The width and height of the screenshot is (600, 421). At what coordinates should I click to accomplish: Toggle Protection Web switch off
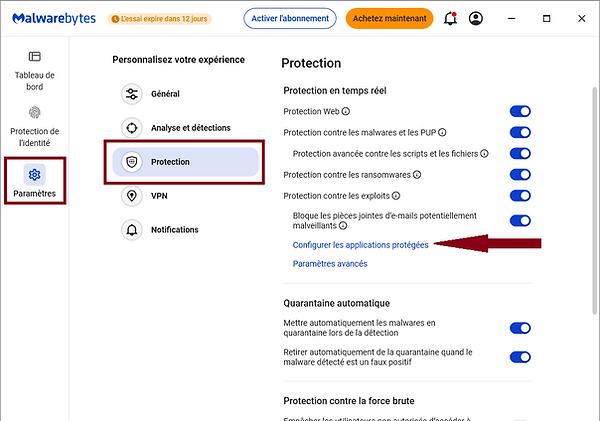coord(520,111)
